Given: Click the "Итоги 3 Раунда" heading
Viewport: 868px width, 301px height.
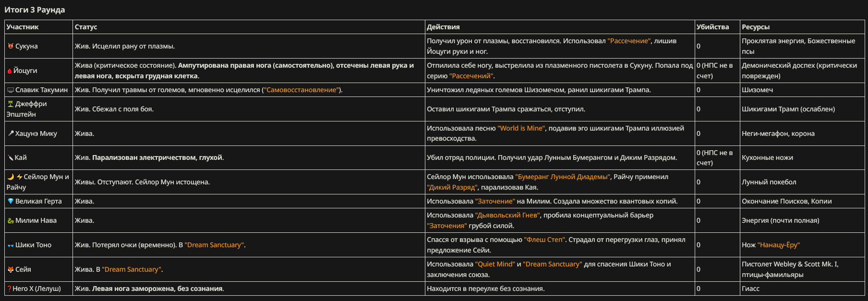Looking at the screenshot, I should pyautogui.click(x=35, y=10).
